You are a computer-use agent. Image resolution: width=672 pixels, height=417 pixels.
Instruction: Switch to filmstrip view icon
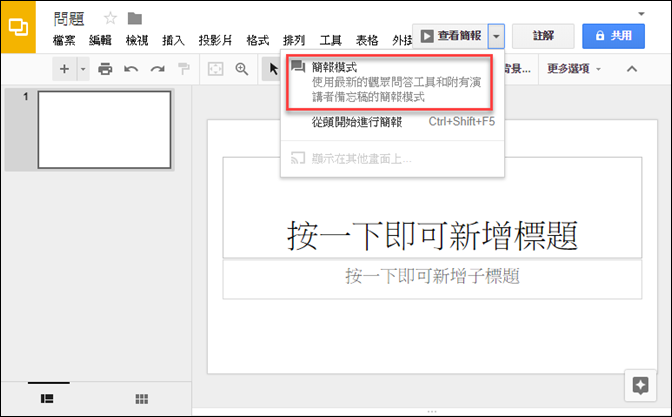click(x=47, y=399)
